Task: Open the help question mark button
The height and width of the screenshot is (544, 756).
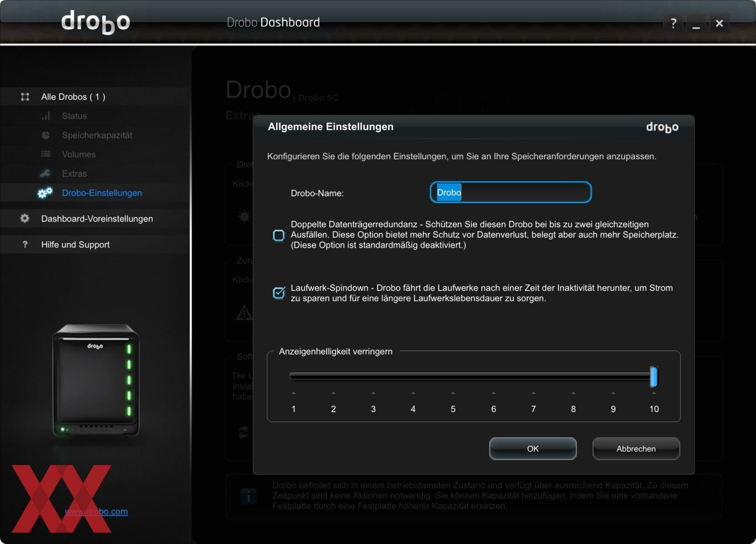Action: click(x=673, y=23)
